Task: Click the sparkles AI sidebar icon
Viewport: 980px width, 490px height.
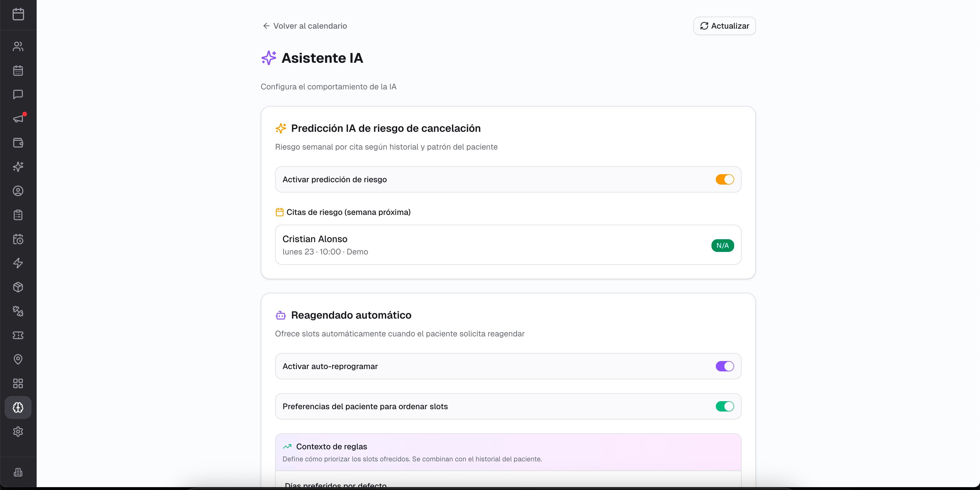Action: click(x=18, y=167)
